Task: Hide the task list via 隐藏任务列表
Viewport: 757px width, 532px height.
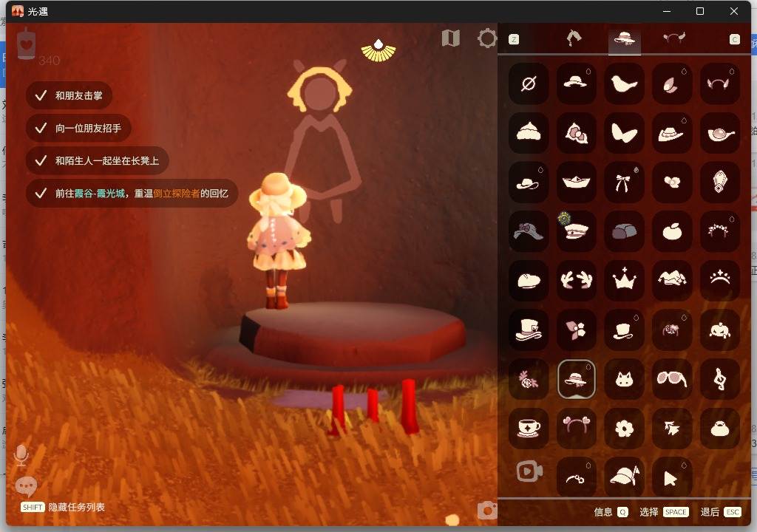Action: point(63,507)
